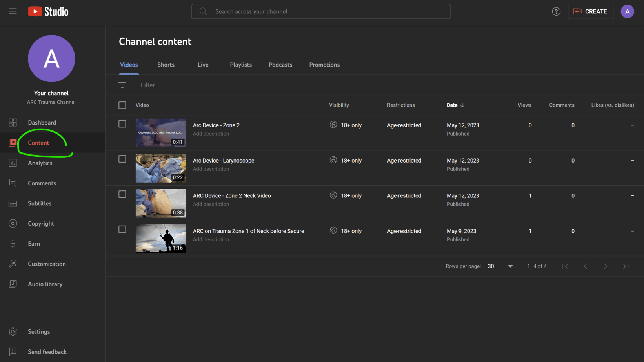644x362 pixels.
Task: Open Arc Device - Zone 2 thumbnail
Action: [161, 133]
